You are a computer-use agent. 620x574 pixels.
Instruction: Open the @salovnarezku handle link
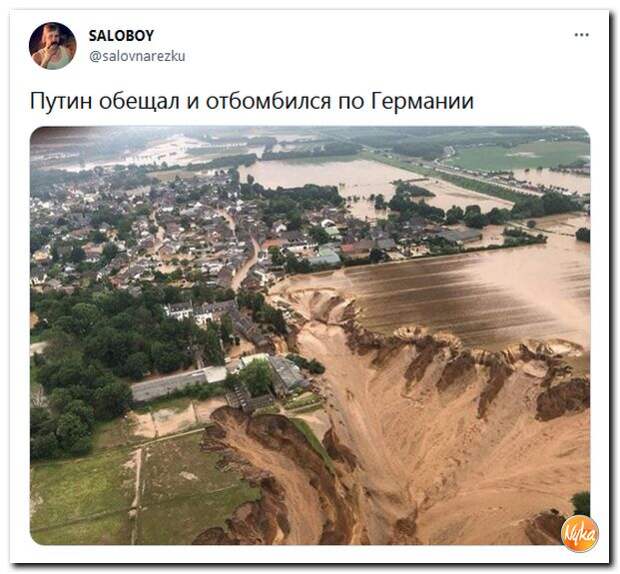(137, 56)
